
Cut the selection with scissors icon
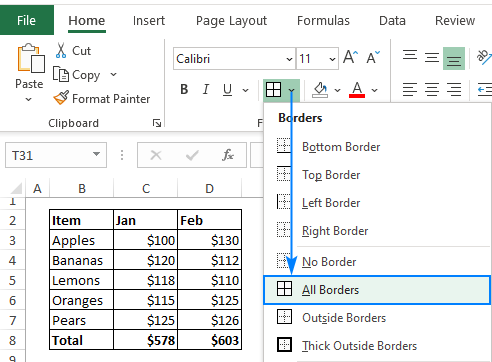coord(61,51)
